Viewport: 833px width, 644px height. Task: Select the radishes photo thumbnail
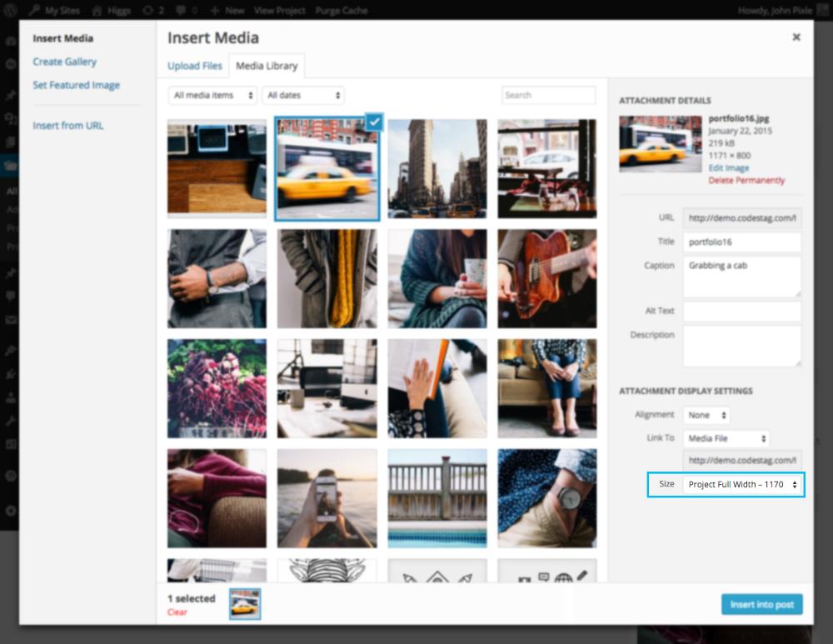tap(217, 388)
